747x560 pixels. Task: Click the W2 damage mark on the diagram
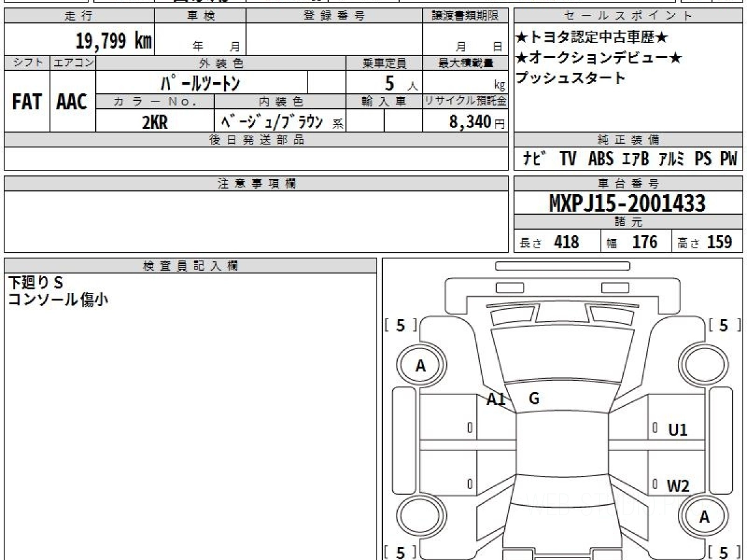click(x=678, y=486)
